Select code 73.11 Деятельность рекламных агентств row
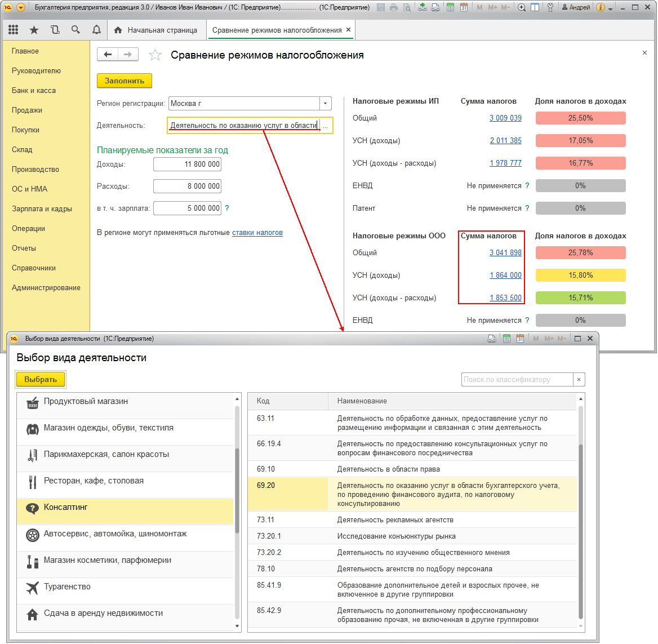 click(x=395, y=519)
